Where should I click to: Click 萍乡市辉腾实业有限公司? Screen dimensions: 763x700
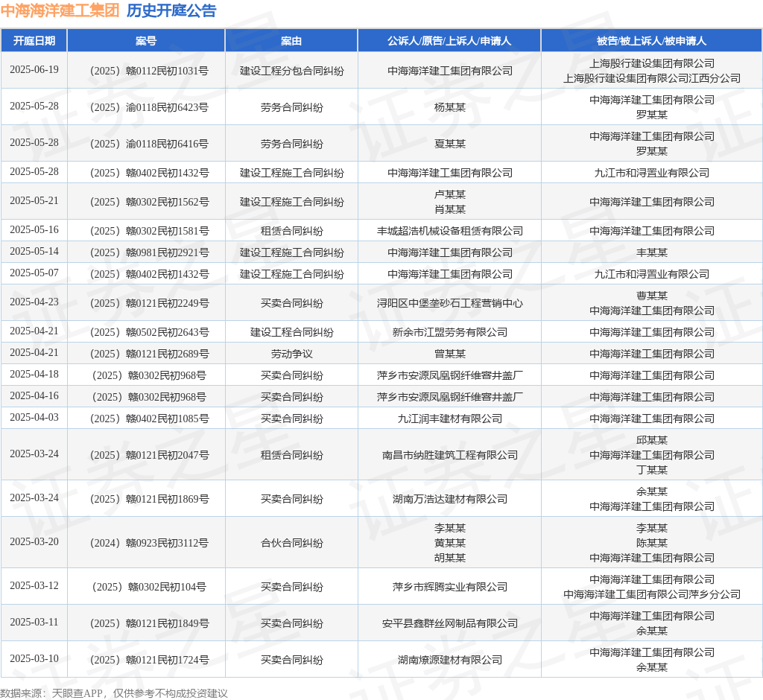449,587
